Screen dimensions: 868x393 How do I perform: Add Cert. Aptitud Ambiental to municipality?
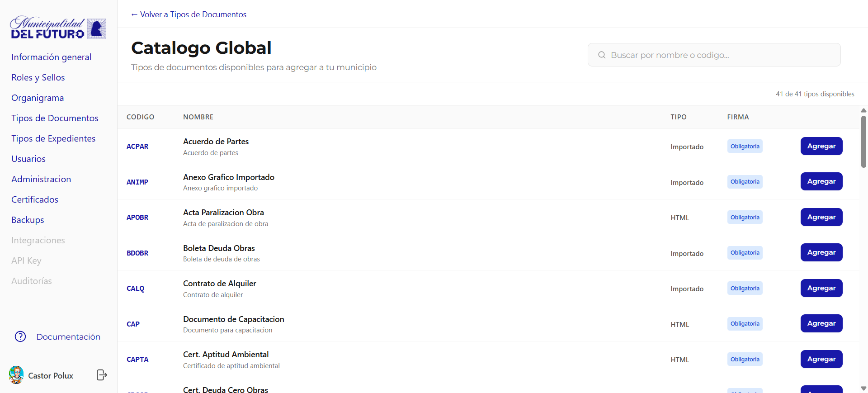[x=821, y=359]
